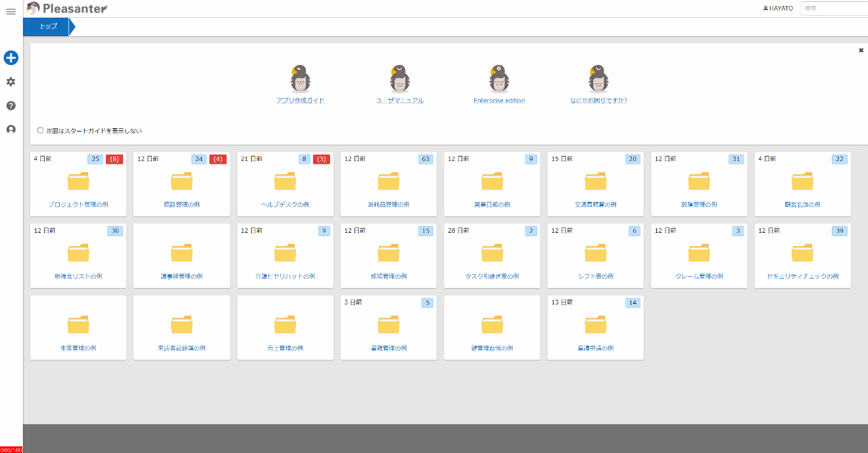The width and height of the screenshot is (868, 453).
Task: Open the 交通費精算の例 link
Action: point(596,204)
